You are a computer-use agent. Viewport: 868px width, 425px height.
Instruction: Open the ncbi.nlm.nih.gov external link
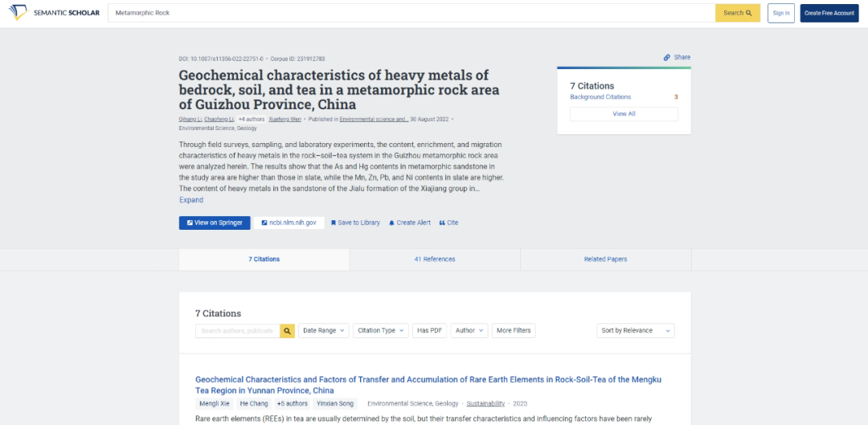tap(289, 223)
